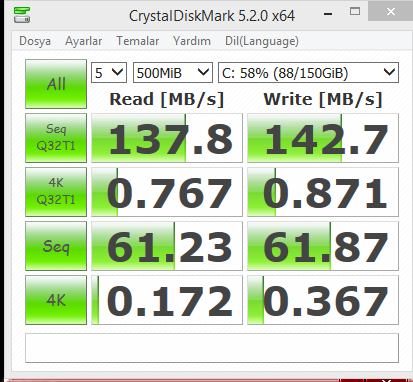Open the Dosya menu
Image resolution: width=413 pixels, height=382 pixels.
tap(35, 41)
